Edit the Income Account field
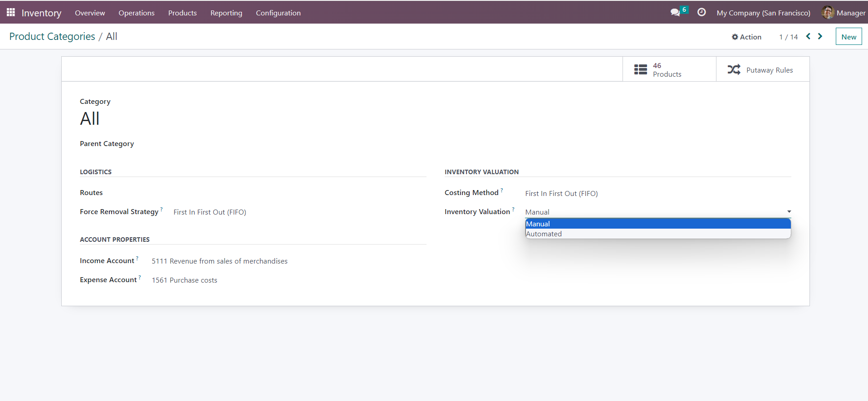Viewport: 868px width, 401px height. (220, 261)
